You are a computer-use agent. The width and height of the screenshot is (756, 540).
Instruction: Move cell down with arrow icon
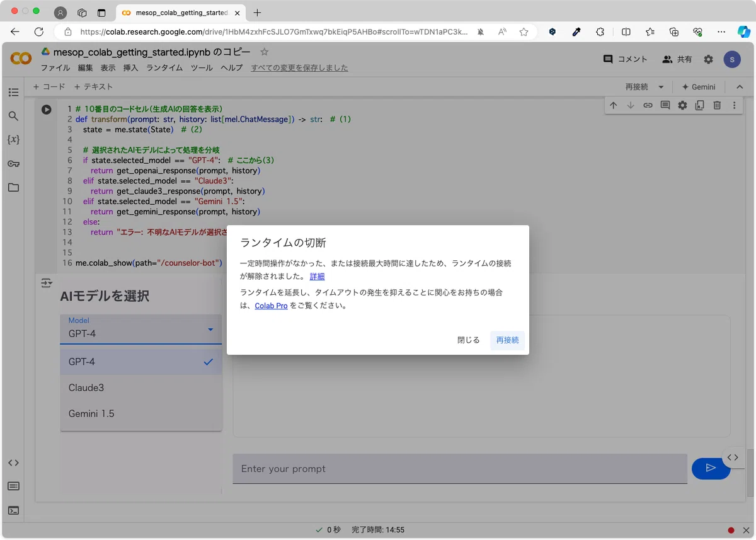click(631, 106)
